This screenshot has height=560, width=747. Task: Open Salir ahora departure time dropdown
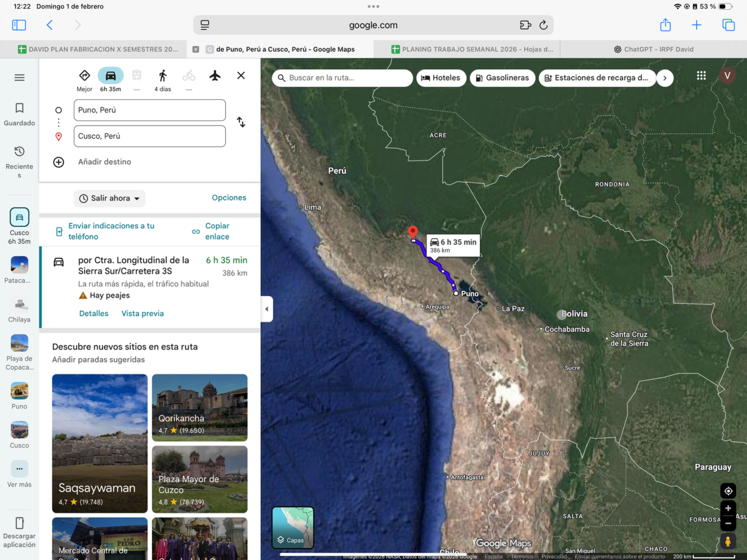(x=109, y=198)
